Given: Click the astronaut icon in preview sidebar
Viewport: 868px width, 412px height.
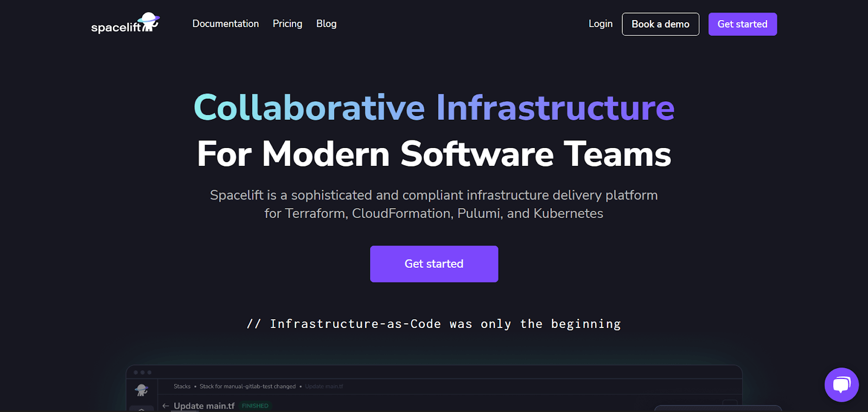Looking at the screenshot, I should 142,389.
